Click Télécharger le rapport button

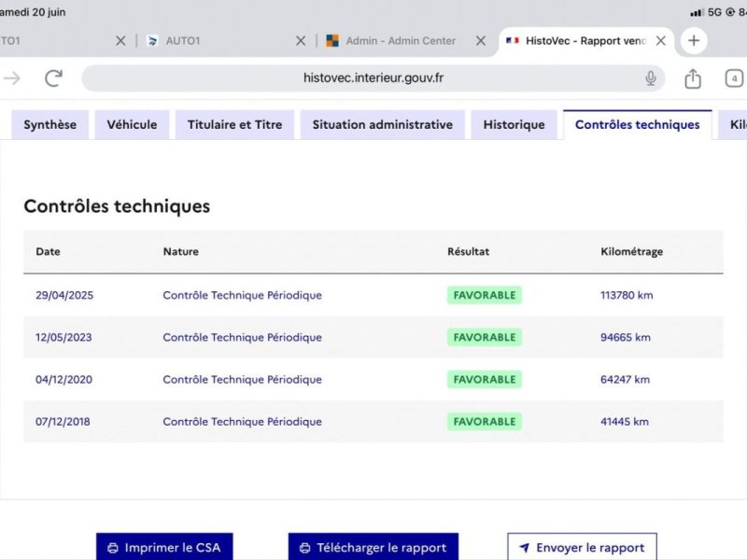373,547
